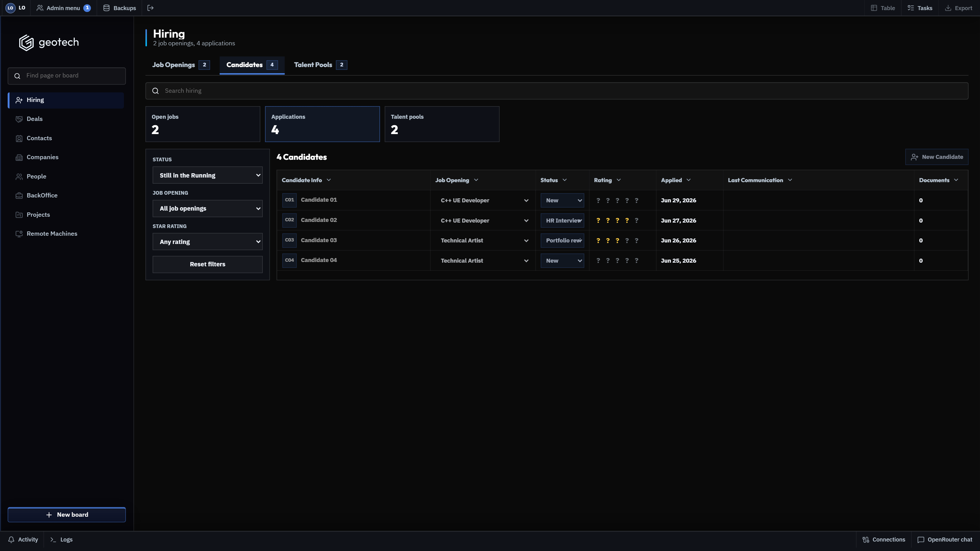Open Tasks view

coord(920,8)
